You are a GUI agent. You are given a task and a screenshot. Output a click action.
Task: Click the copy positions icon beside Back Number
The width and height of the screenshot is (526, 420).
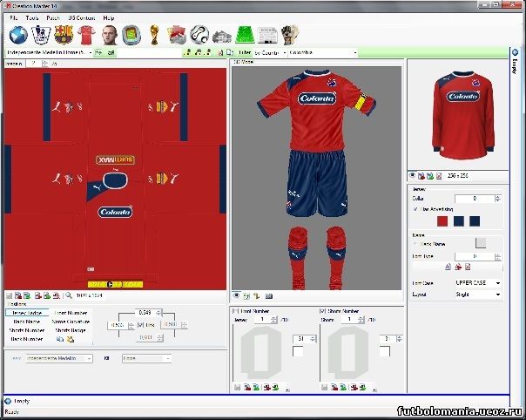pyautogui.click(x=60, y=339)
